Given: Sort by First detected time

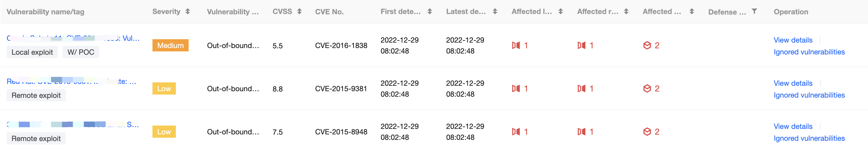Looking at the screenshot, I should [430, 12].
